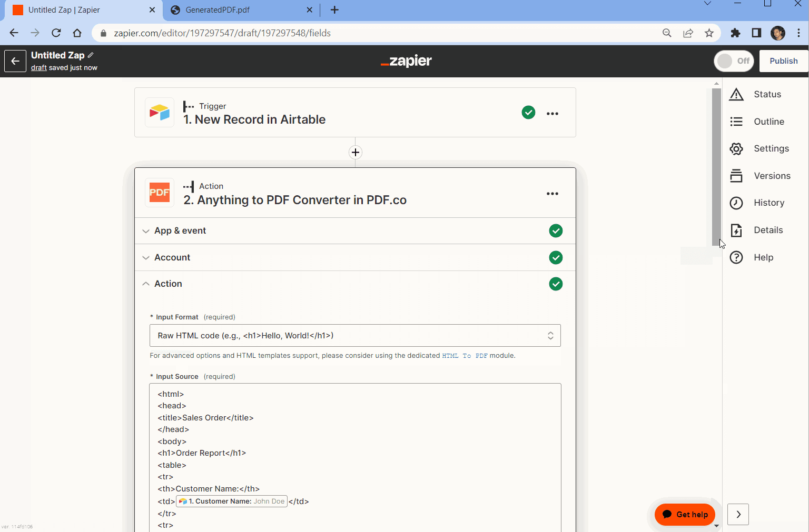Open the Airtable trigger's three-dot menu
Image resolution: width=809 pixels, height=532 pixels.
(553, 113)
